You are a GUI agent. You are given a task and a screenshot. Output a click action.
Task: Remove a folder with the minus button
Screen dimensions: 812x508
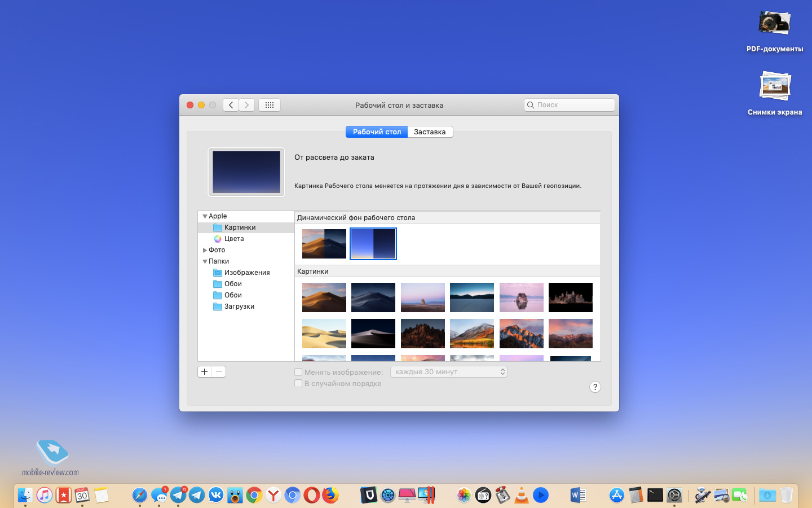[219, 371]
